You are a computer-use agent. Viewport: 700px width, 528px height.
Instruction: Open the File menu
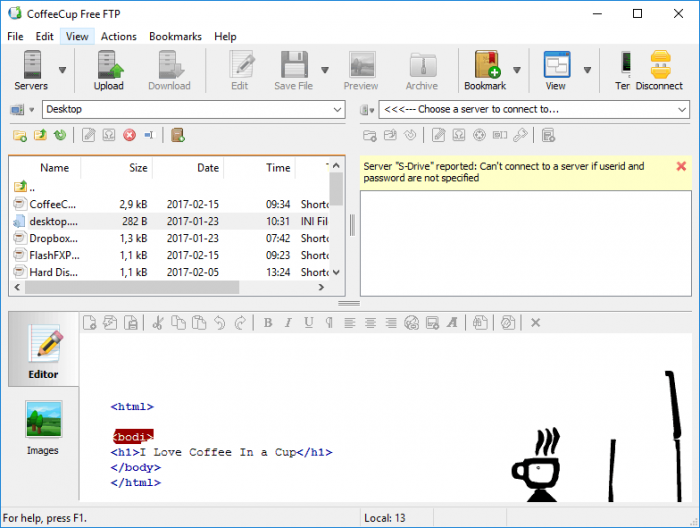15,37
